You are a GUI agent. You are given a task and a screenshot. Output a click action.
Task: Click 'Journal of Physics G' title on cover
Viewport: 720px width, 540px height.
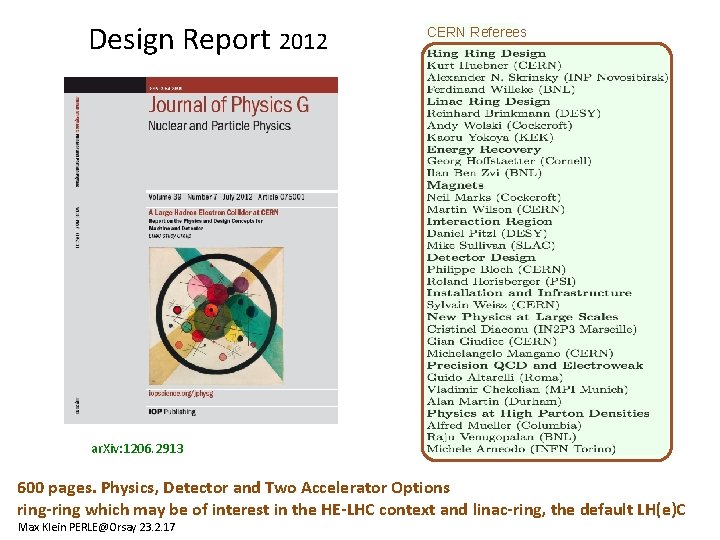(228, 105)
